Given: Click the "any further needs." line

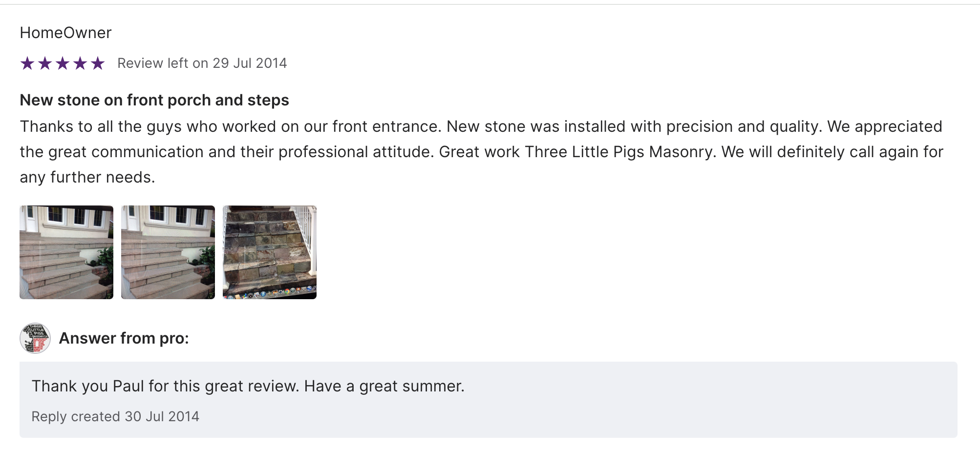Looking at the screenshot, I should [x=87, y=177].
